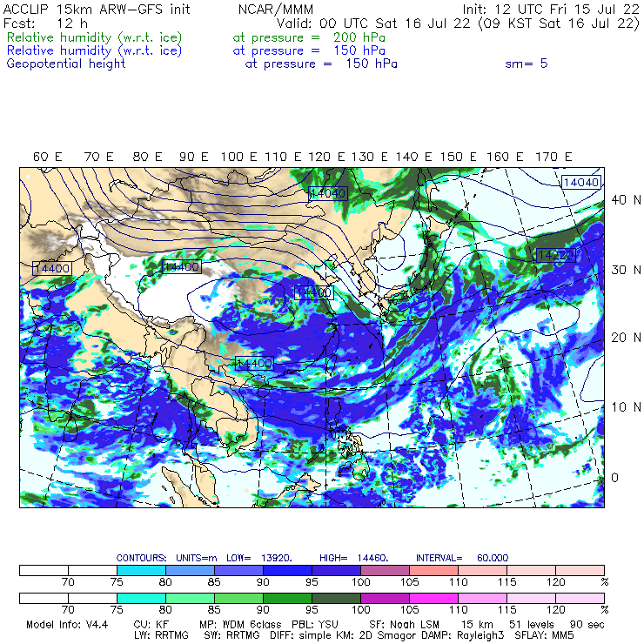Pick the 95–100% darkest green swatch

click(x=337, y=598)
